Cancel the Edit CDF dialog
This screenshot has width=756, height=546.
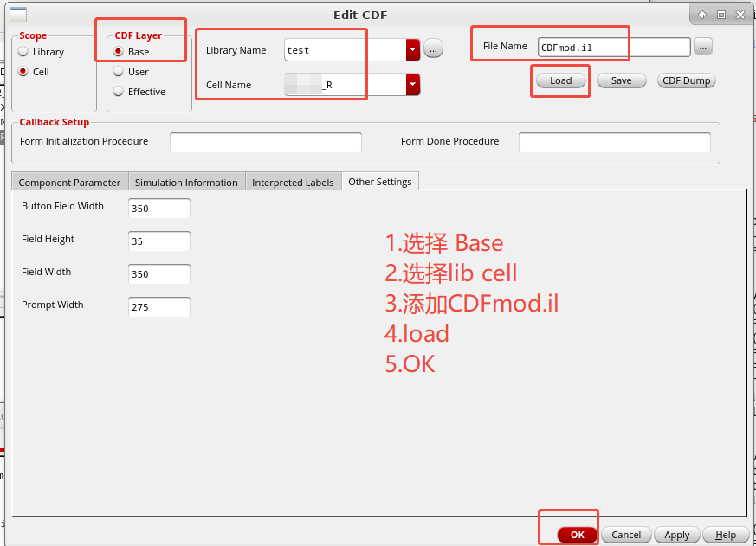tap(626, 535)
